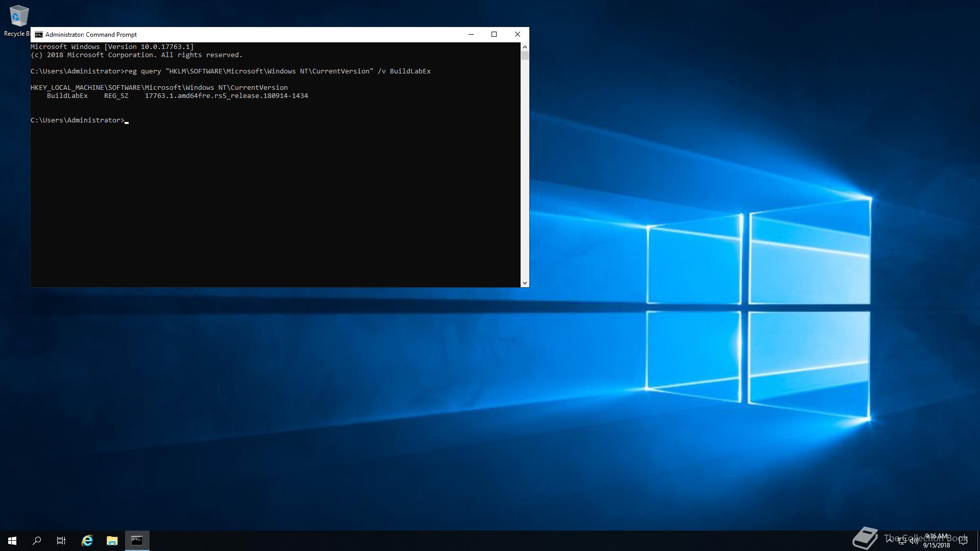
Task: Open File Explorer from the taskbar
Action: coord(112,541)
